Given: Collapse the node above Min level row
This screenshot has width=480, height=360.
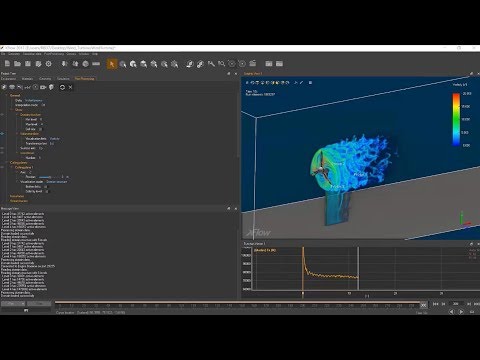Looking at the screenshot, I should (18, 115).
